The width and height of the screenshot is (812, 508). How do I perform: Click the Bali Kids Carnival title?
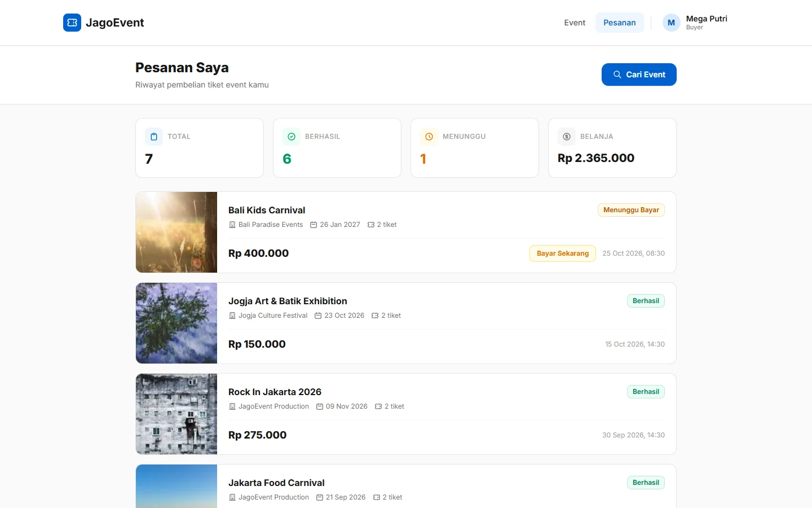267,210
